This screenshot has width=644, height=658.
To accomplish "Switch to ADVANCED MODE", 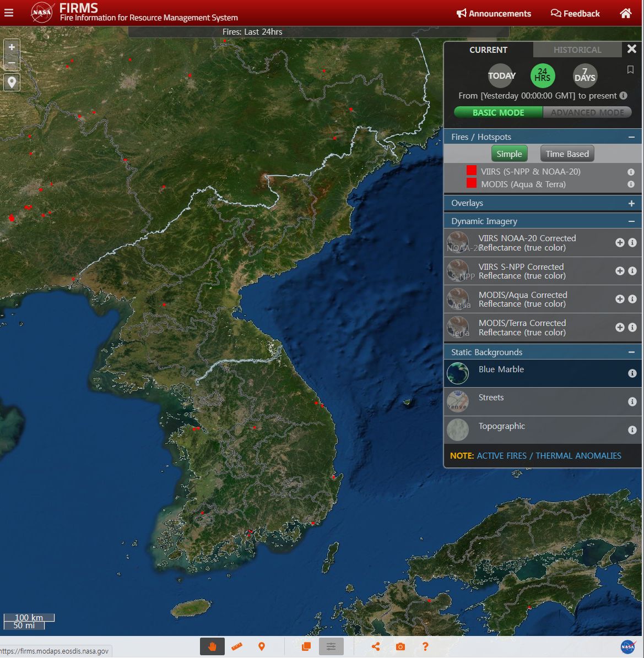I will pos(587,112).
